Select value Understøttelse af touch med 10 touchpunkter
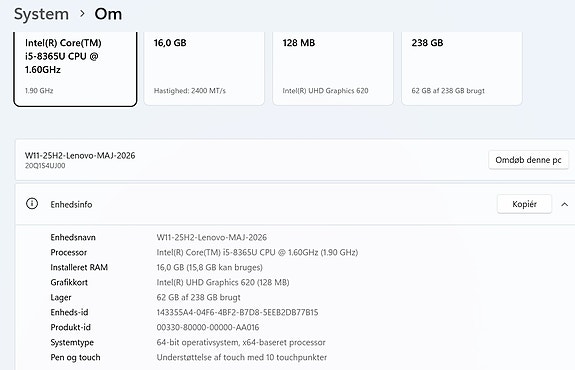Image resolution: width=575 pixels, height=370 pixels. click(x=242, y=358)
